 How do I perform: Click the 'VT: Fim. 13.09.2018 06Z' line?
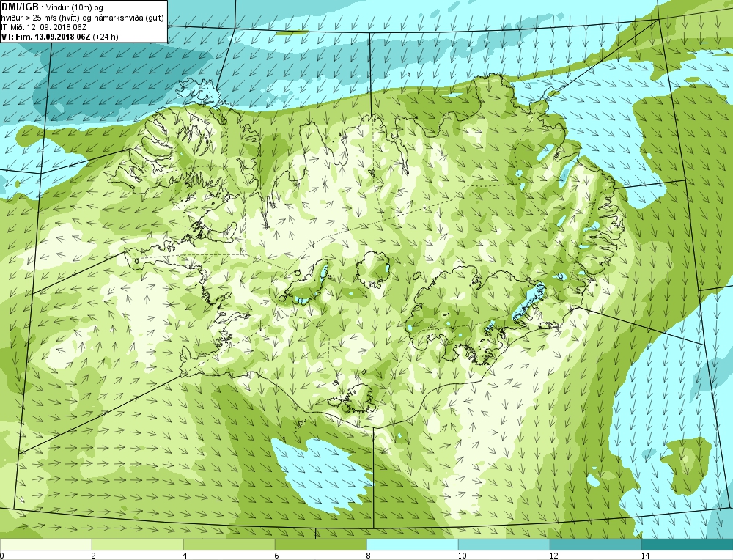click(x=46, y=37)
